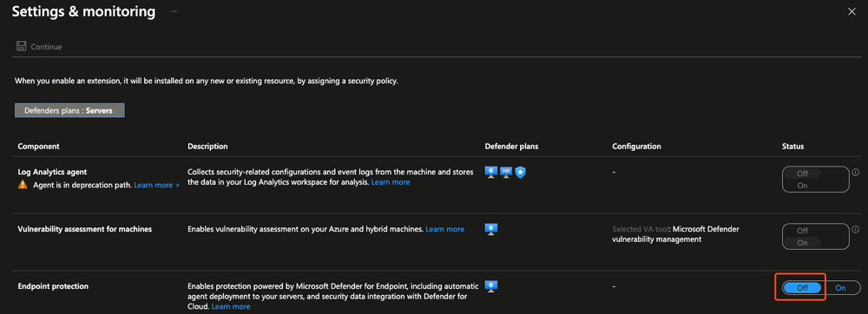Switch Vulnerability assessment status On
The height and width of the screenshot is (314, 868).
802,243
